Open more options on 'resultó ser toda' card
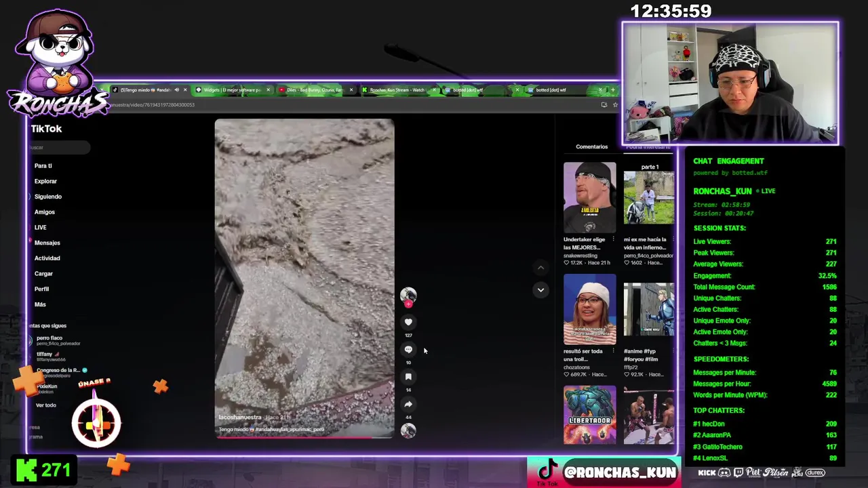The width and height of the screenshot is (868, 488). [x=614, y=351]
